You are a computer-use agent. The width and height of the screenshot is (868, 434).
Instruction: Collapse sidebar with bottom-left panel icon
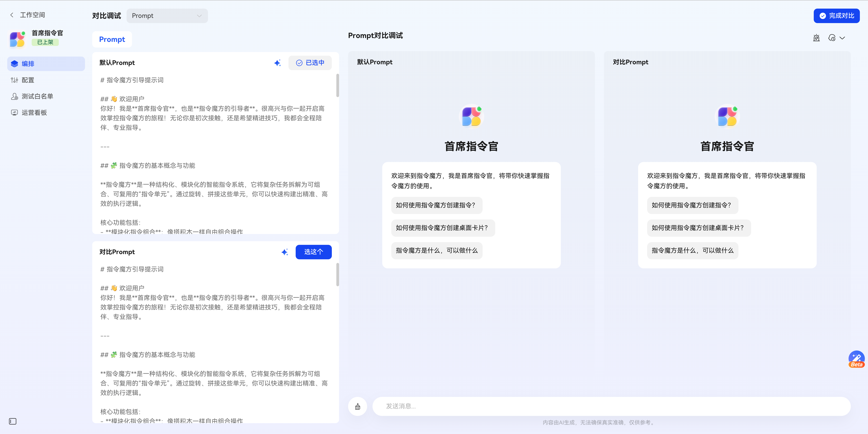click(x=13, y=421)
